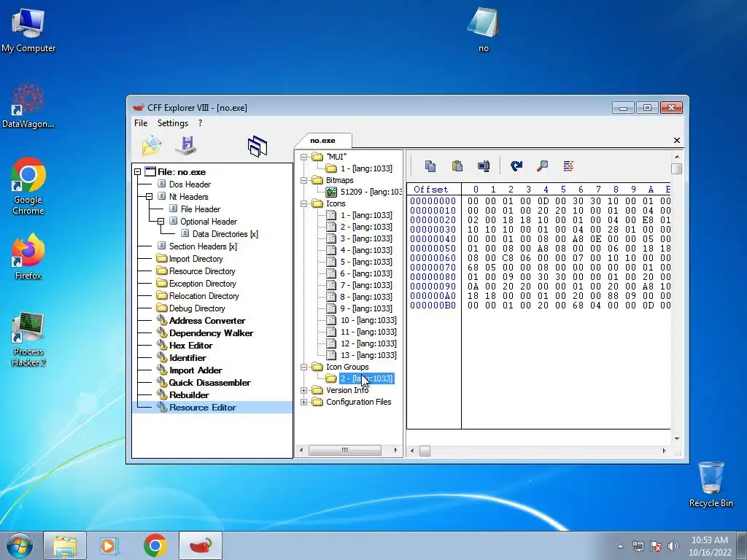The width and height of the screenshot is (747, 560).
Task: Switch to the no.exe tab
Action: [x=322, y=141]
